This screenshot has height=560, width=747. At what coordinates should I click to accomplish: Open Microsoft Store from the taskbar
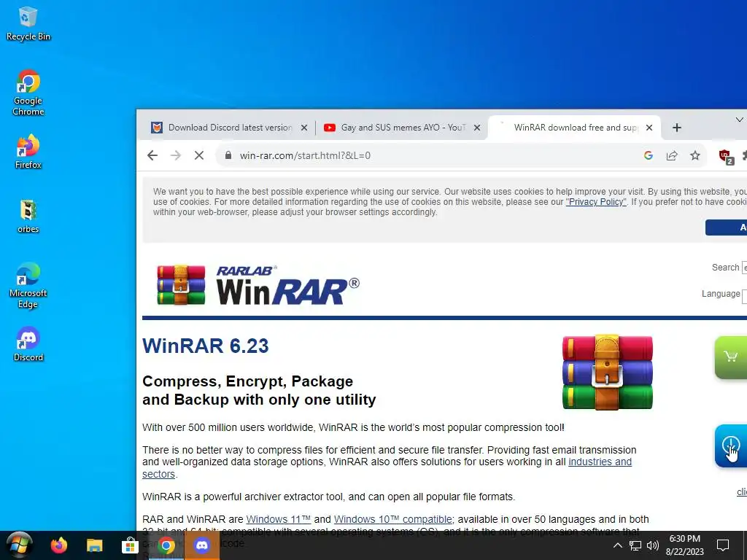130,545
